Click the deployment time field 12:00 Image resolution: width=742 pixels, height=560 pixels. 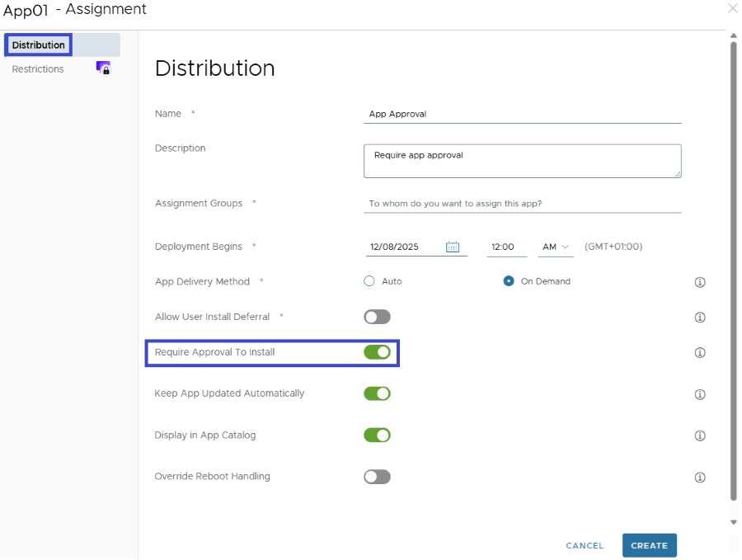coord(507,247)
